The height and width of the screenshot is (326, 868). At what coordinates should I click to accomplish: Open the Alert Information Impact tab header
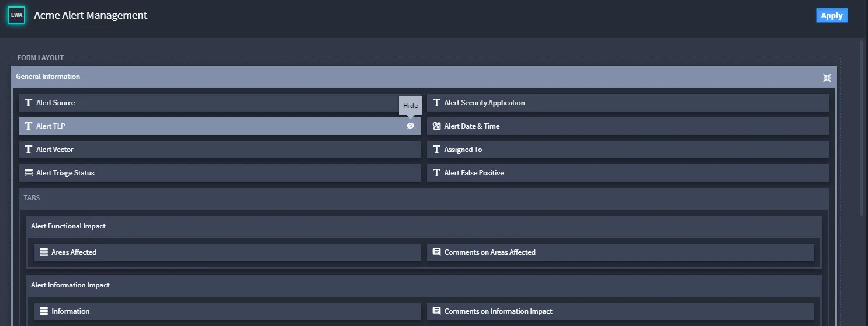click(424, 286)
